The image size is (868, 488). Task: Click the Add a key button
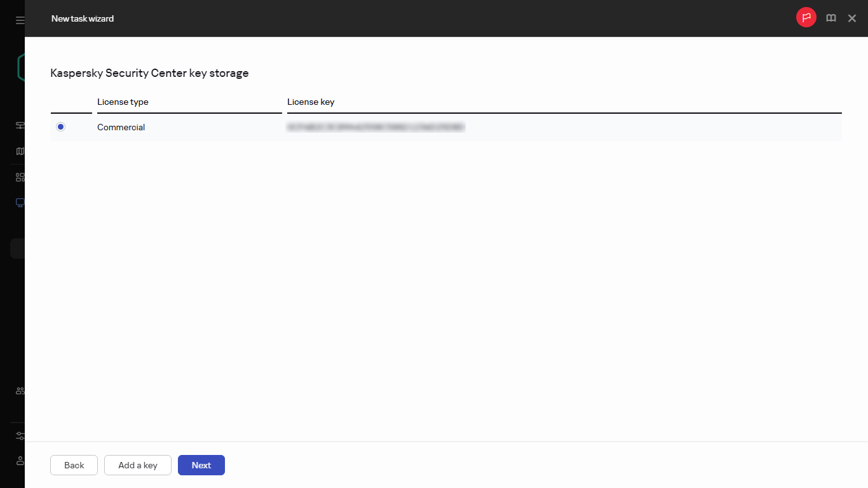point(138,465)
